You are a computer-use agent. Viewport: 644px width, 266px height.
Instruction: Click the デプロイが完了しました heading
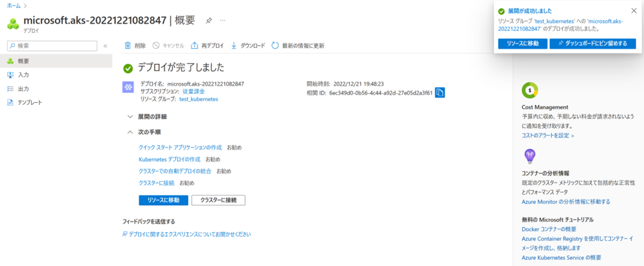[181, 68]
